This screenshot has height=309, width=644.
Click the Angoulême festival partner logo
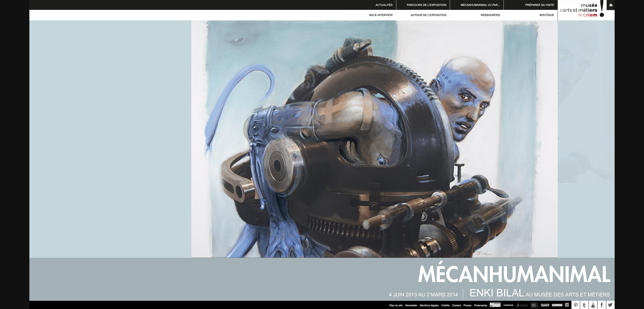pyautogui.click(x=495, y=305)
